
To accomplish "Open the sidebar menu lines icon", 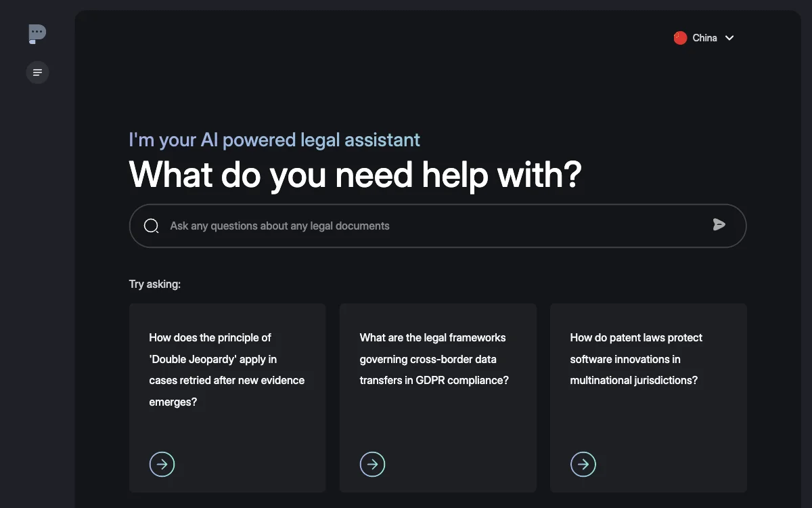I will click(x=37, y=72).
